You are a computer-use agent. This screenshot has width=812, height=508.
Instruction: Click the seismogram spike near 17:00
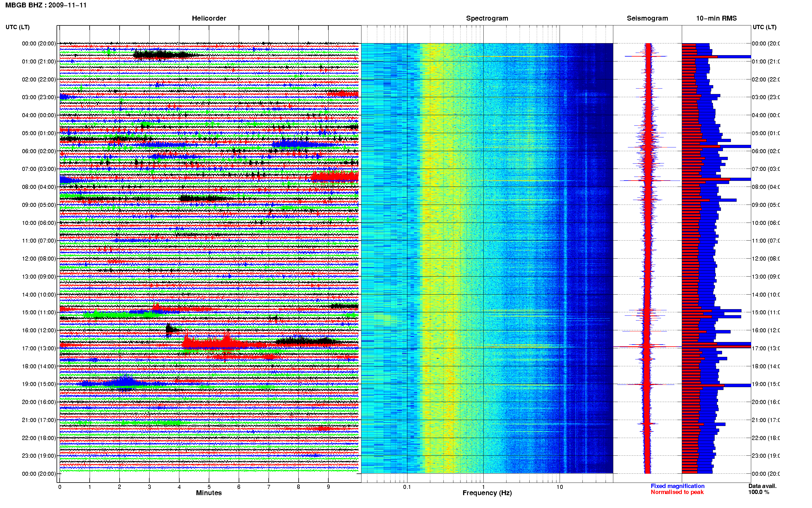[x=648, y=346]
